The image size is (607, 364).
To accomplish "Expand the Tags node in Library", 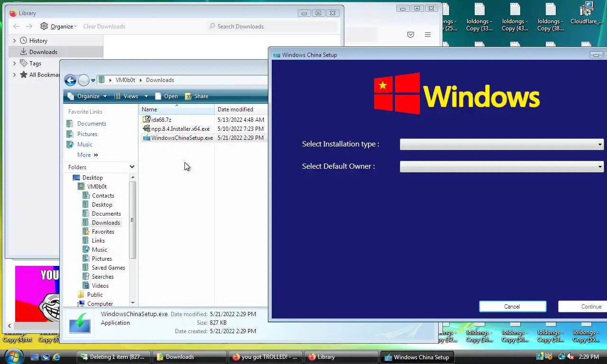I will [14, 64].
